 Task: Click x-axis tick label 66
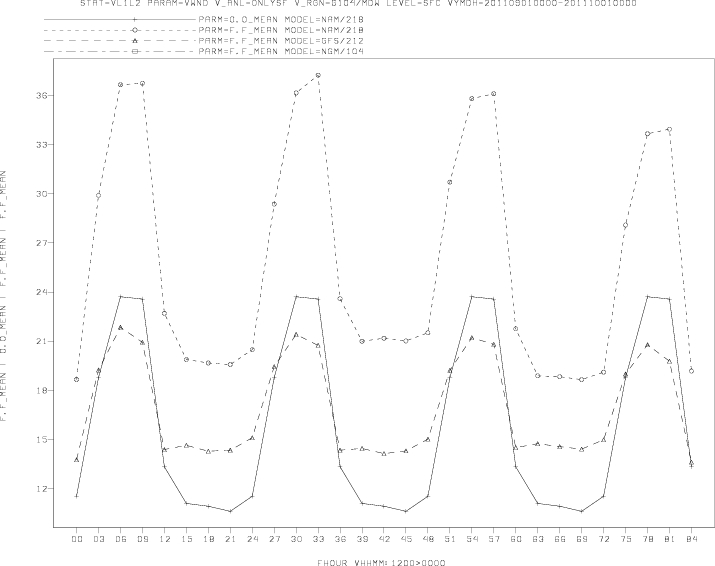[560, 539]
